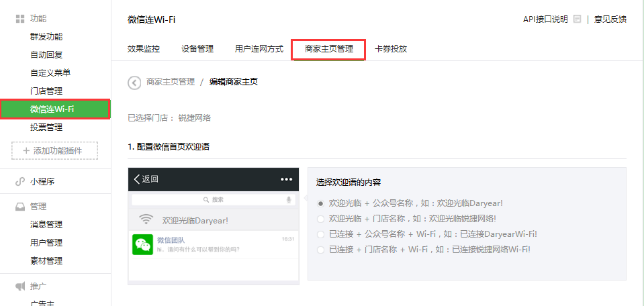Screen dimensions: 644x306
Task: Open the 商家主页管理 tab
Action: pyautogui.click(x=328, y=49)
